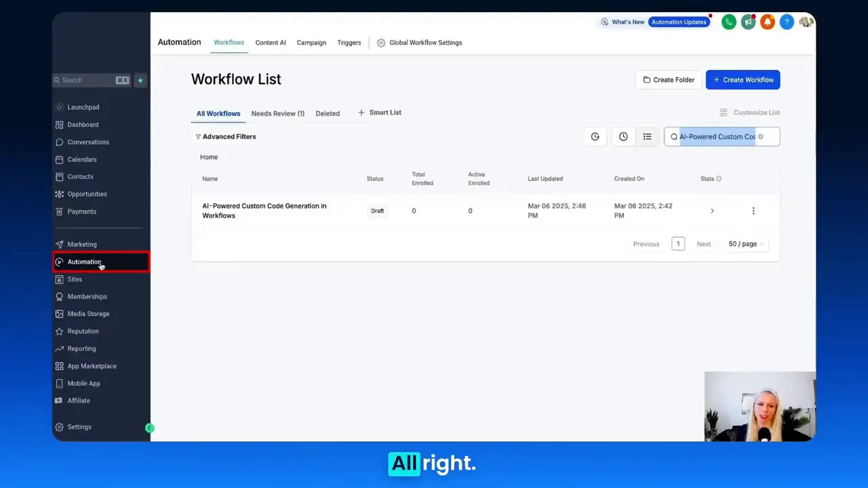Click the Status column header
Screen dimensions: 868x488
pos(375,179)
